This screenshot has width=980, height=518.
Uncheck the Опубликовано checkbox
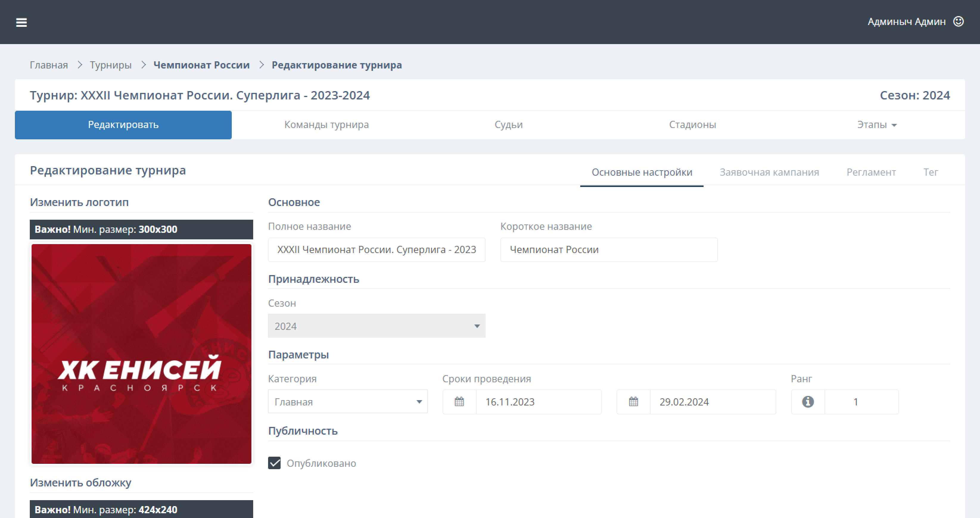click(275, 463)
